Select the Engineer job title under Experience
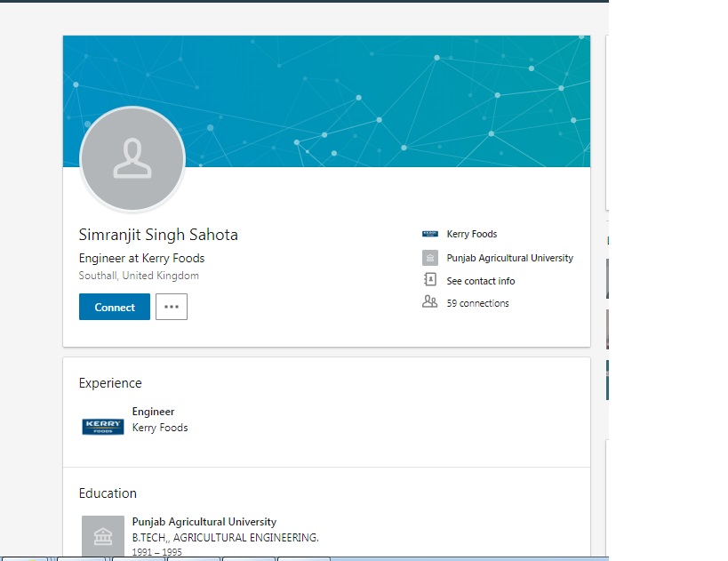Viewport: 728px width, 561px height. pyautogui.click(x=154, y=412)
